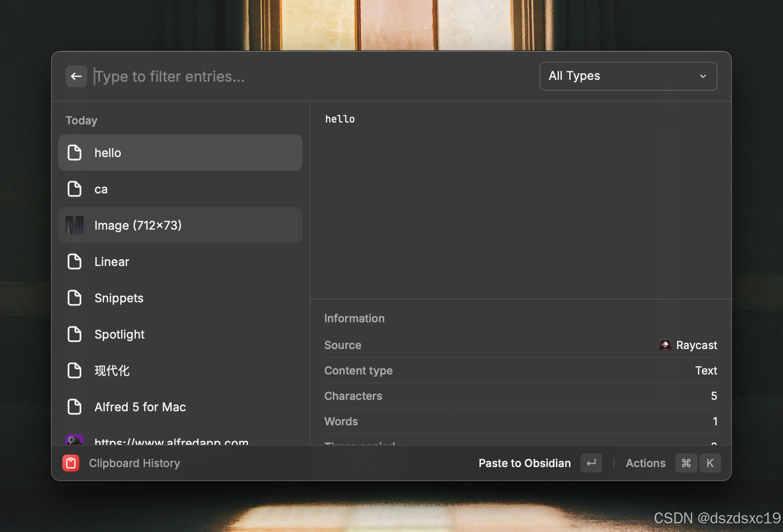Click Paste to Obsidian
The height and width of the screenshot is (532, 783).
click(x=525, y=463)
